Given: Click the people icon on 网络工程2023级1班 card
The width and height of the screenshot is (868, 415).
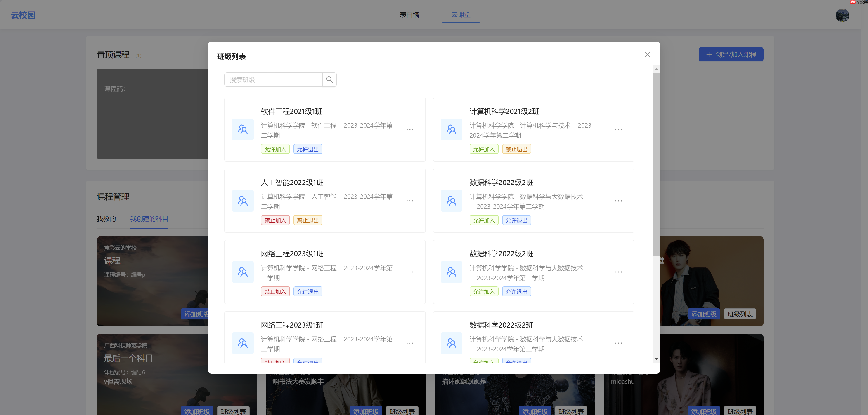Looking at the screenshot, I should (243, 272).
